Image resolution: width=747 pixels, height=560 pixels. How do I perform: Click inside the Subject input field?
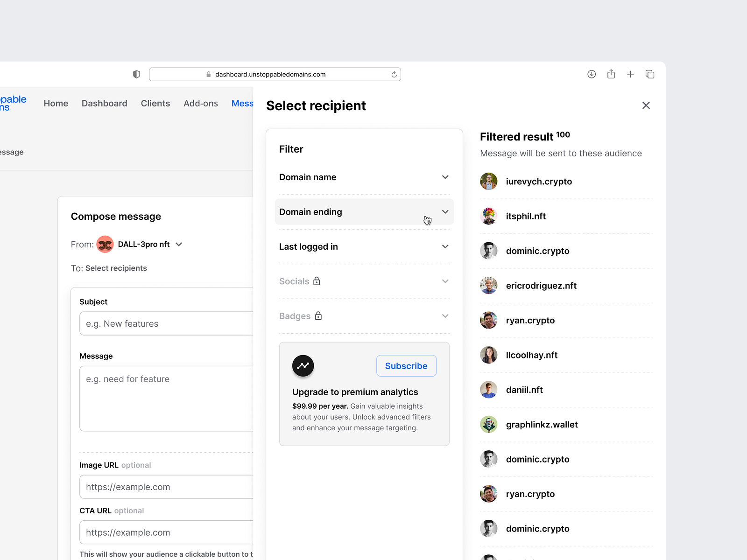point(163,323)
